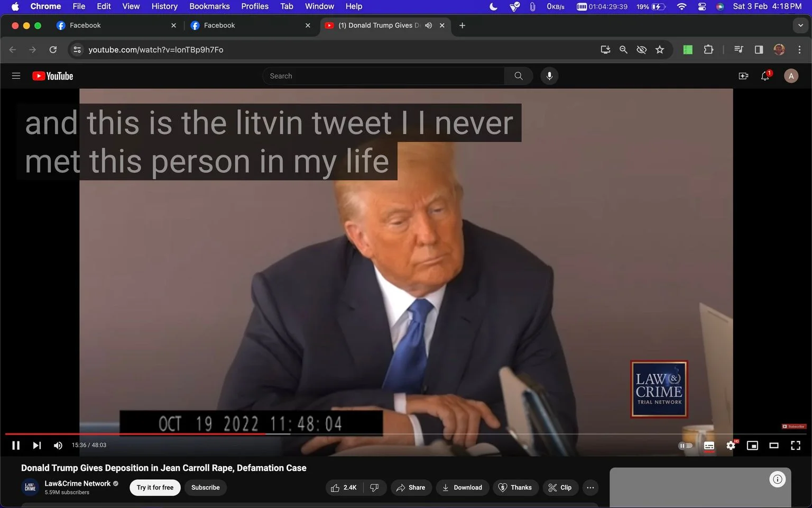Image resolution: width=812 pixels, height=508 pixels.
Task: Toggle subtitles/closed captions
Action: (709, 446)
